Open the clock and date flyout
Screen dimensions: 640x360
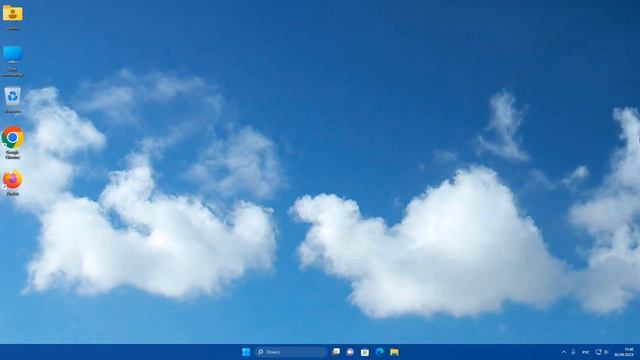point(624,352)
